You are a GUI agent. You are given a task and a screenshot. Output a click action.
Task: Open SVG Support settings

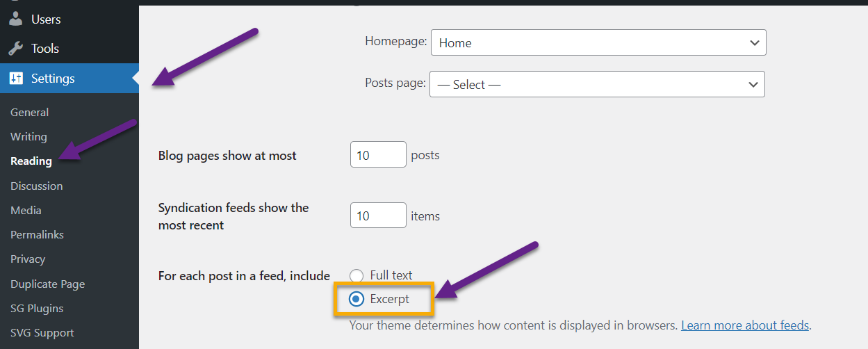pos(42,332)
